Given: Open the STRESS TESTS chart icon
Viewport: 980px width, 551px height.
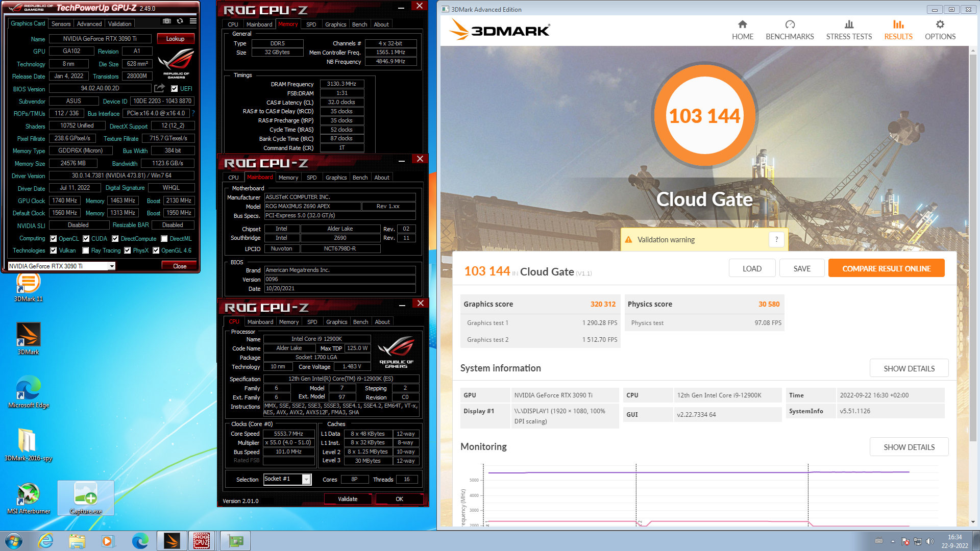Looking at the screenshot, I should pos(849,24).
